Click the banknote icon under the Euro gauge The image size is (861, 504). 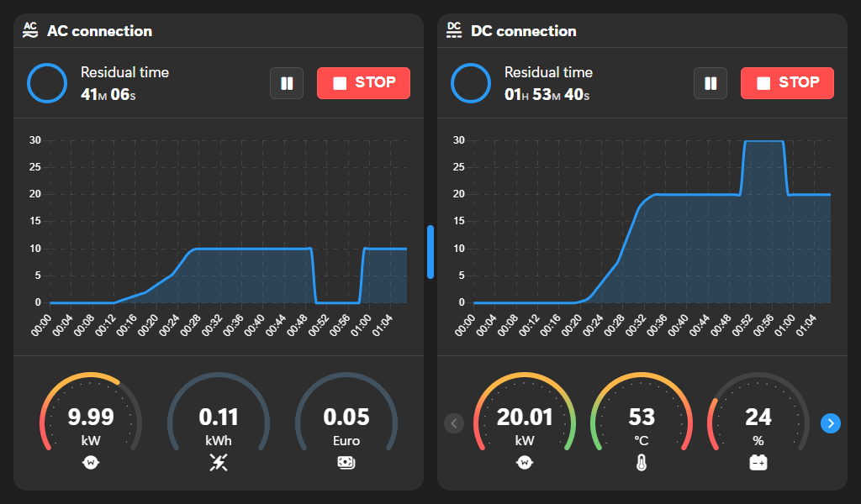(346, 462)
